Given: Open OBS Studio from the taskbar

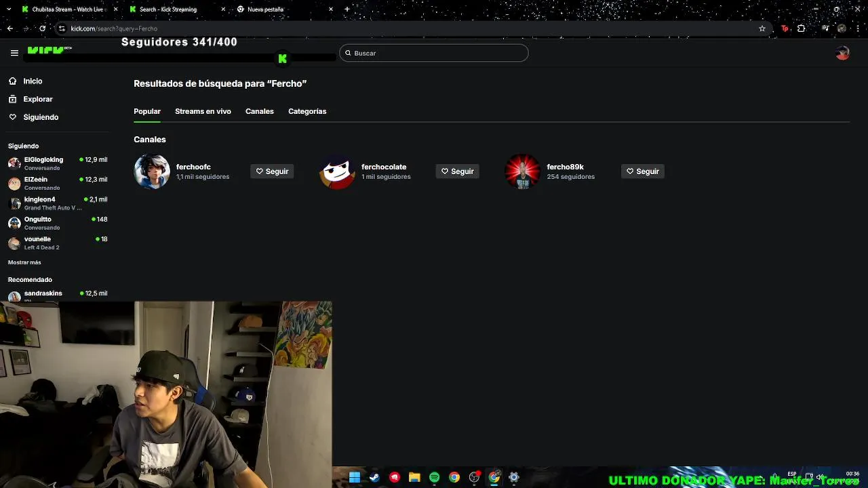Looking at the screenshot, I should [x=474, y=478].
